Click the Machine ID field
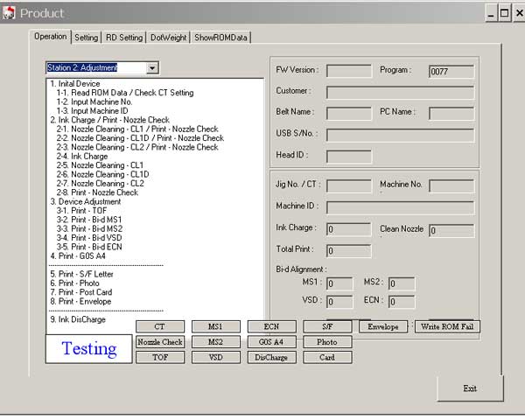 point(400,207)
